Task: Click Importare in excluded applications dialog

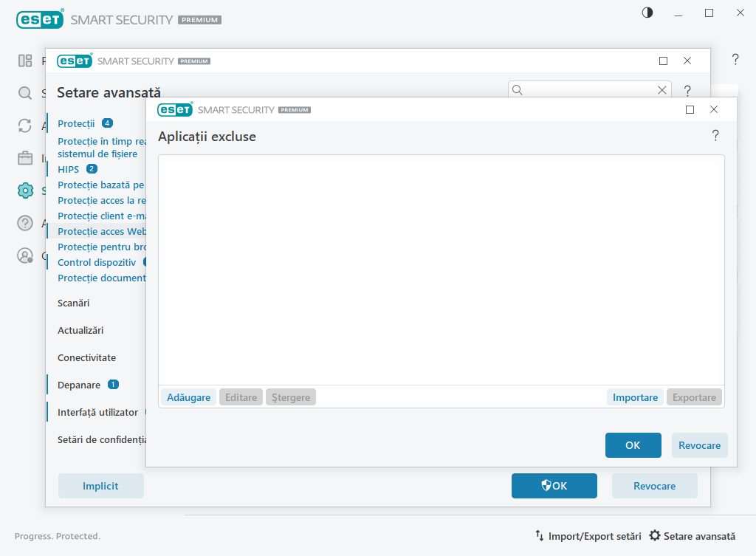Action: pos(635,397)
